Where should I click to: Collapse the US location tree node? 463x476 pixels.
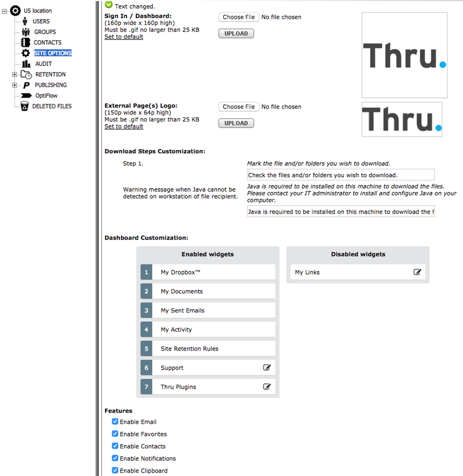(x=5, y=11)
